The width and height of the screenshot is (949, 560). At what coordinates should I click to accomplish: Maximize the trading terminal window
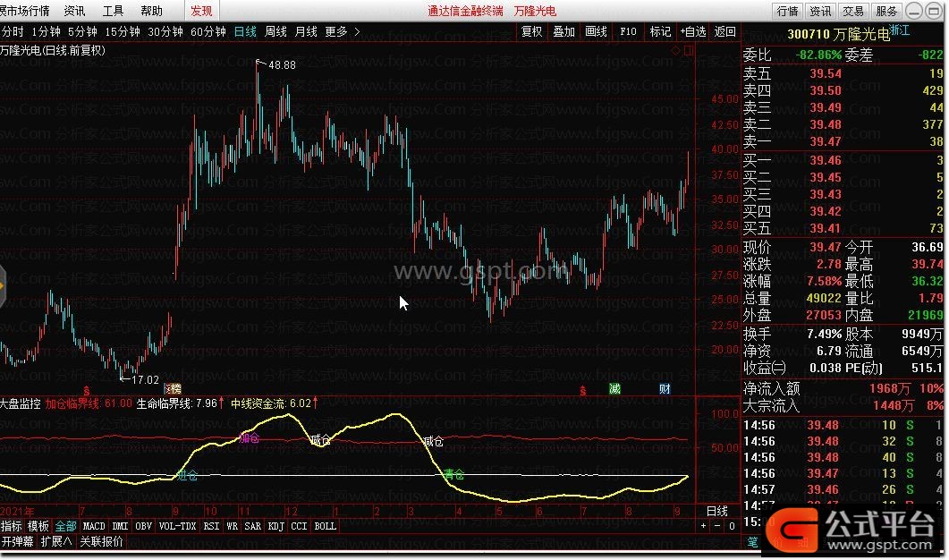click(x=933, y=11)
